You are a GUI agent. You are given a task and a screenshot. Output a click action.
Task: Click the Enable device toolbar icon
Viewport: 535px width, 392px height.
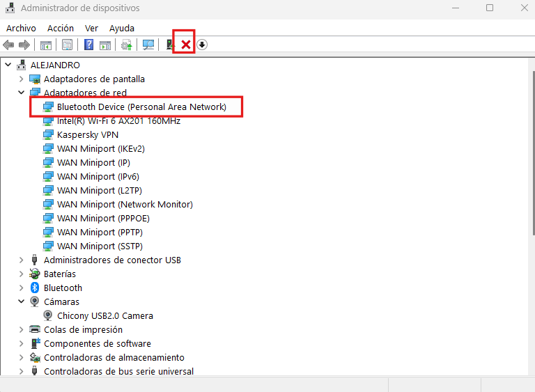(170, 45)
